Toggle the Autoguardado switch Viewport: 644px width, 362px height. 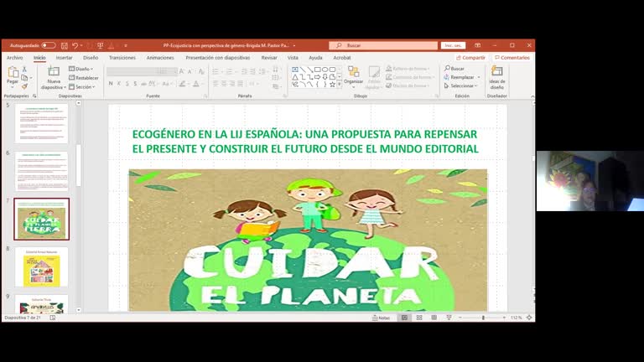[x=48, y=45]
